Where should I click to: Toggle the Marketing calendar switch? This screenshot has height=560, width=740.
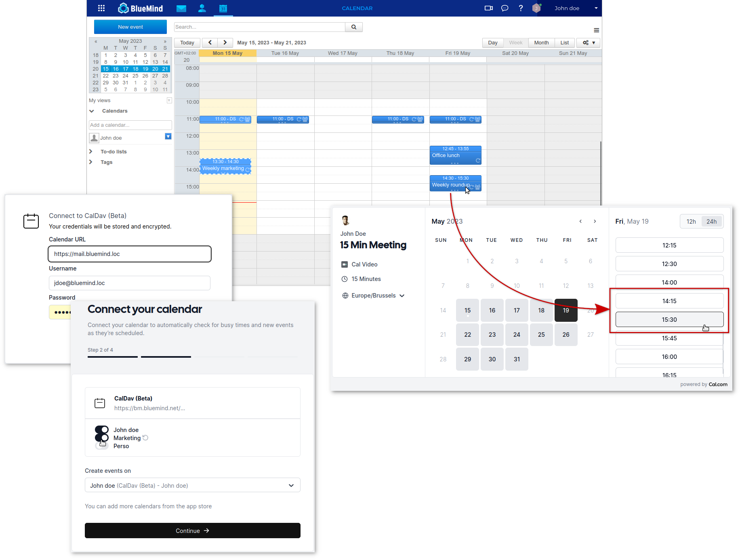tap(102, 438)
